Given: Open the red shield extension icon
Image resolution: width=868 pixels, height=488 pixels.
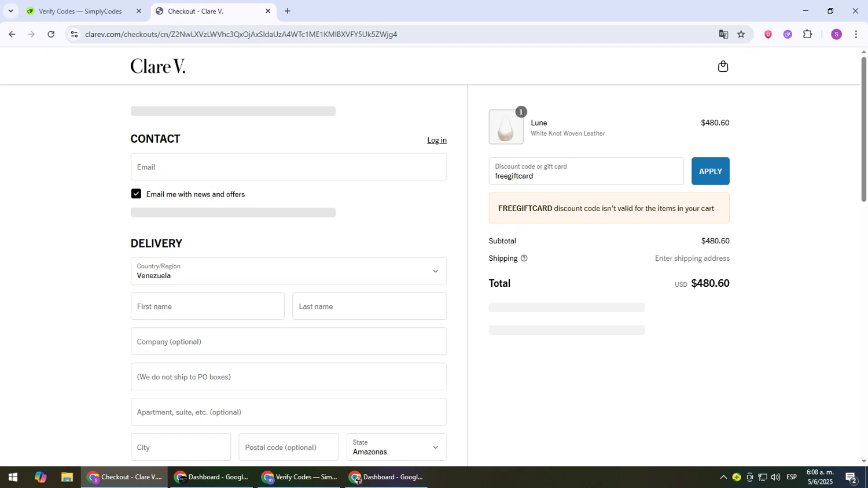Looking at the screenshot, I should pyautogui.click(x=768, y=35).
